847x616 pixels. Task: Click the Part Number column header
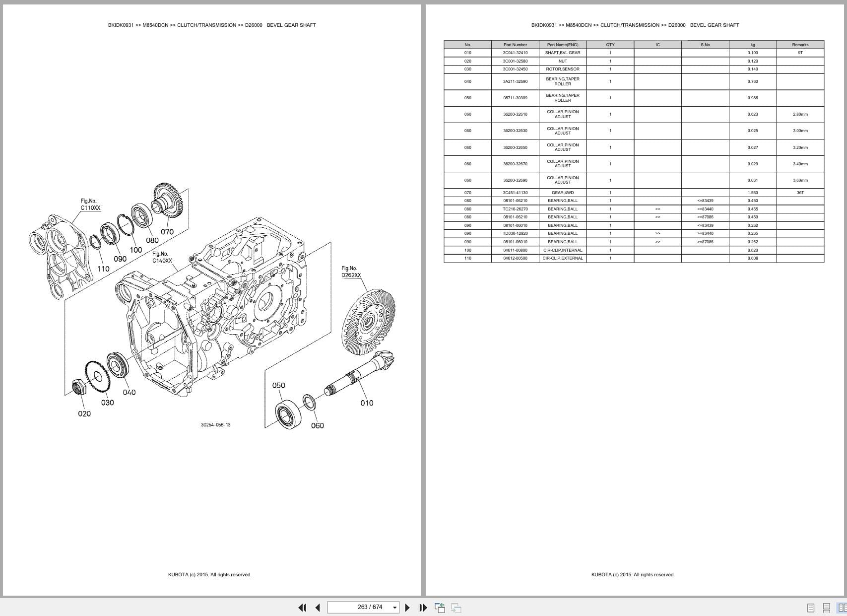coord(515,45)
